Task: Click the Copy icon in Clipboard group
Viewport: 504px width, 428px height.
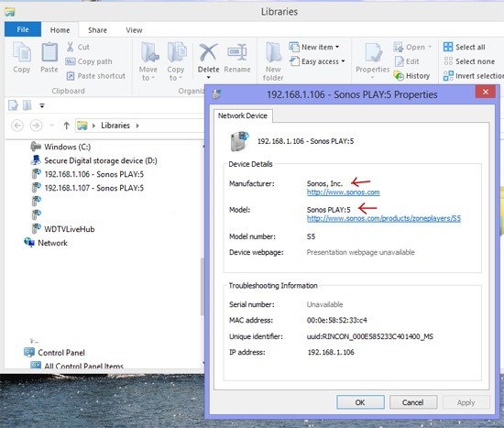Action: click(x=22, y=51)
